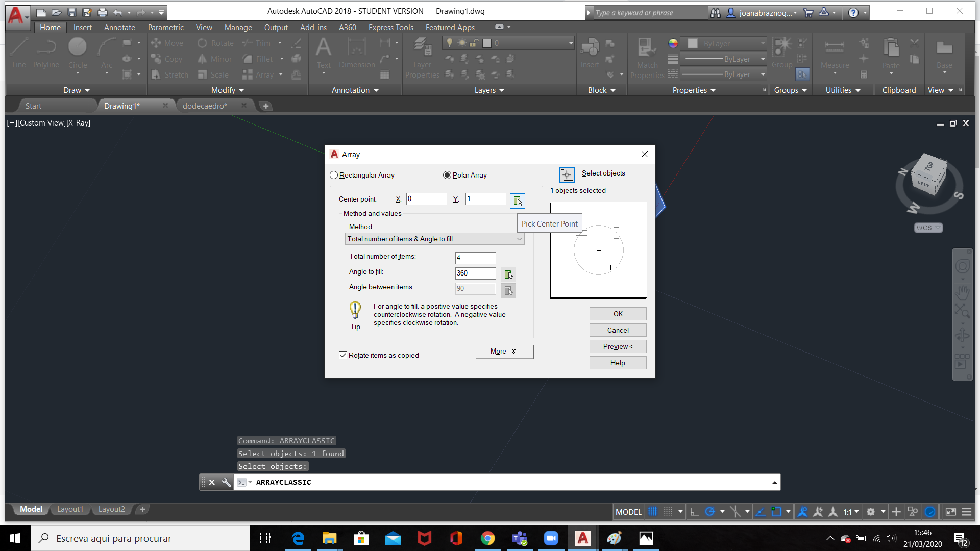Expand the Modify panel dropdown
This screenshot has height=551, width=980.
228,90
